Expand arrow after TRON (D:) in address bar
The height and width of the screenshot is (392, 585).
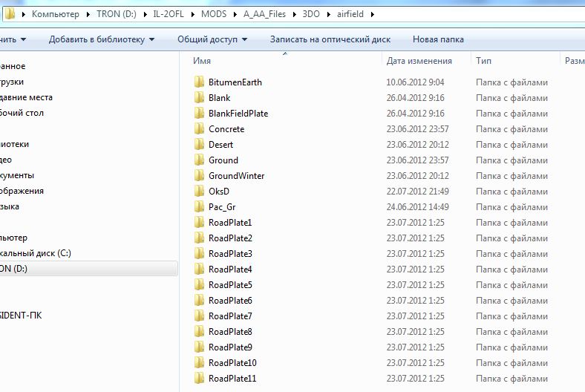pos(145,15)
